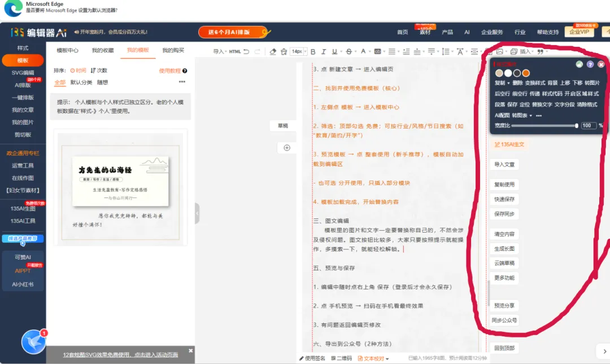This screenshot has height=364, width=610.
Task: Click the green icon in the style panel header
Action: [579, 64]
